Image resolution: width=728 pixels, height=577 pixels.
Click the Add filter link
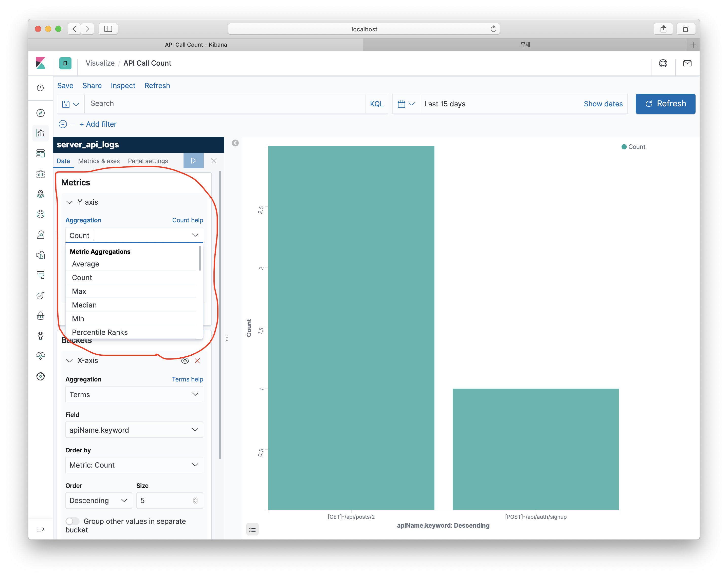click(98, 124)
